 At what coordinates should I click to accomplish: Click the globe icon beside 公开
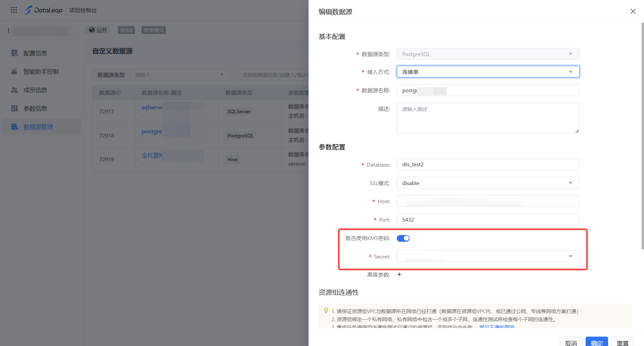[92, 30]
